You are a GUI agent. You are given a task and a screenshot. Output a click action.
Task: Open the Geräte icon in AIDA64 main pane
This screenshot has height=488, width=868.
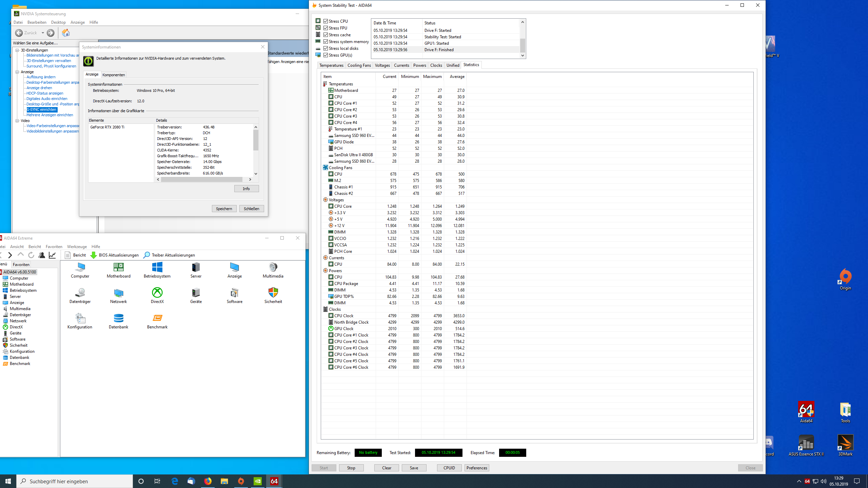(x=196, y=296)
